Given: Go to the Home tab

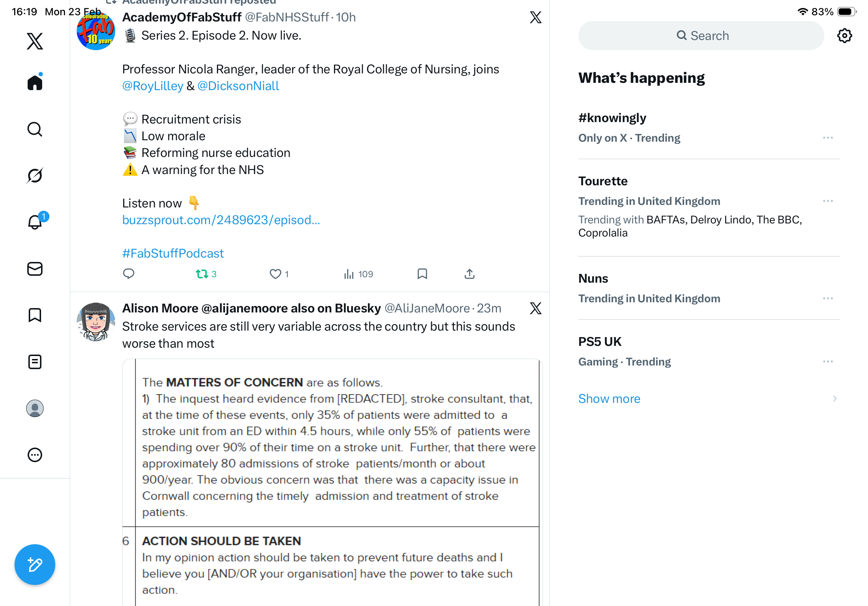Looking at the screenshot, I should click(35, 82).
